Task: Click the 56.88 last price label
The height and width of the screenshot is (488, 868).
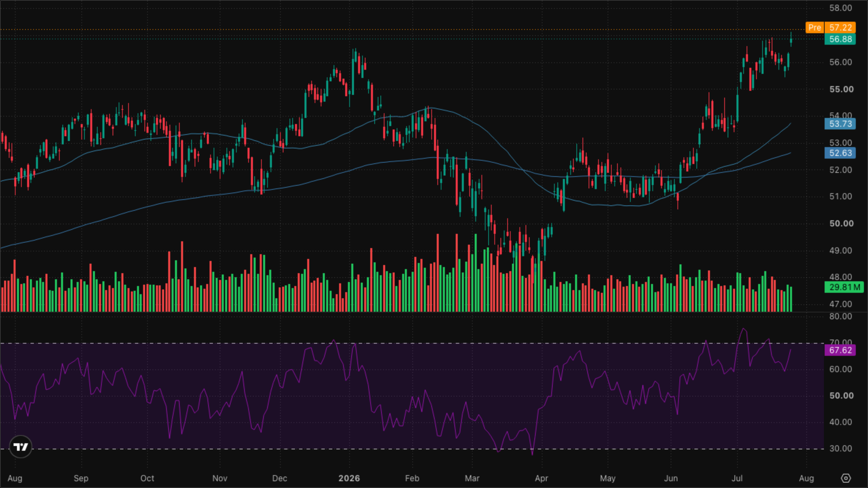Action: (x=840, y=39)
